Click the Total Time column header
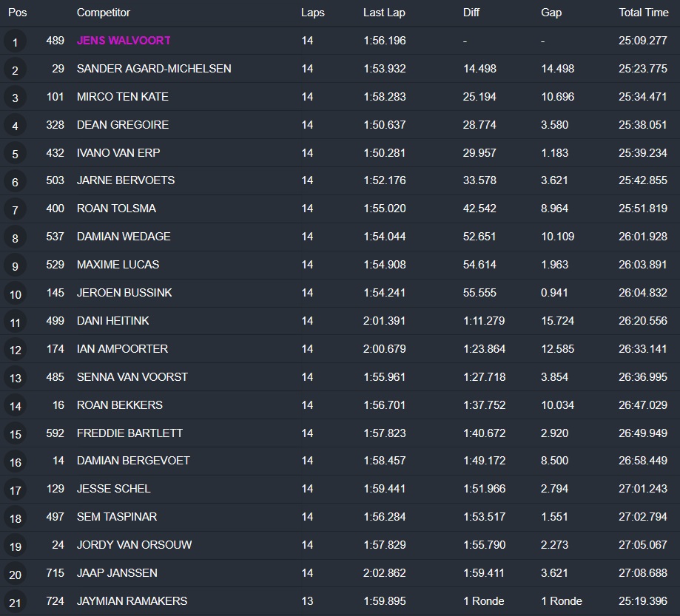680x616 pixels. 643,13
